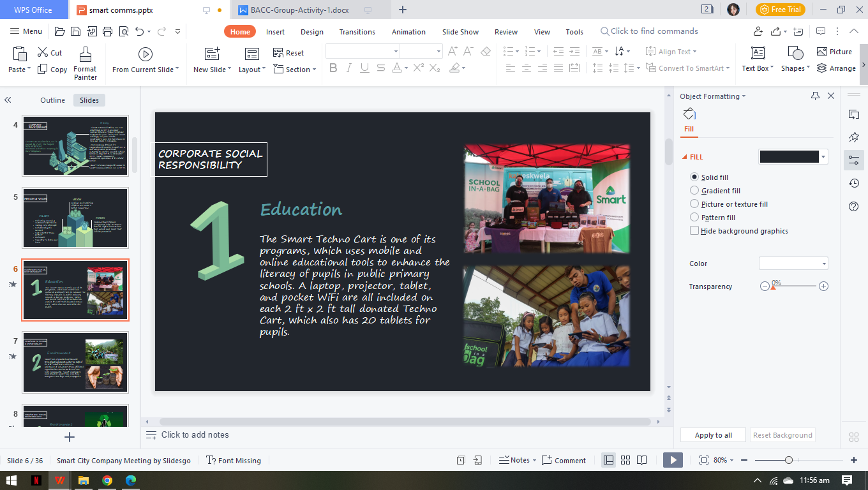Open the Menu hamburger button

coord(26,31)
